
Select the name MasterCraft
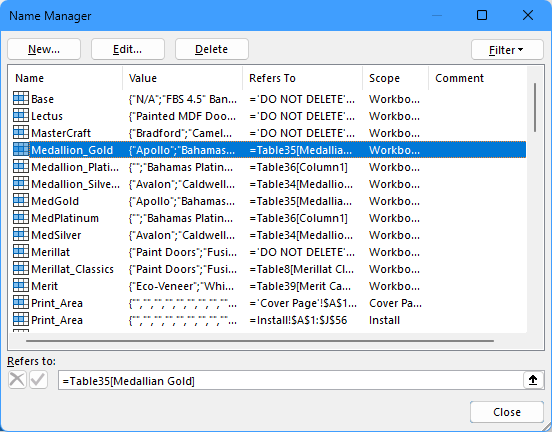[61, 133]
